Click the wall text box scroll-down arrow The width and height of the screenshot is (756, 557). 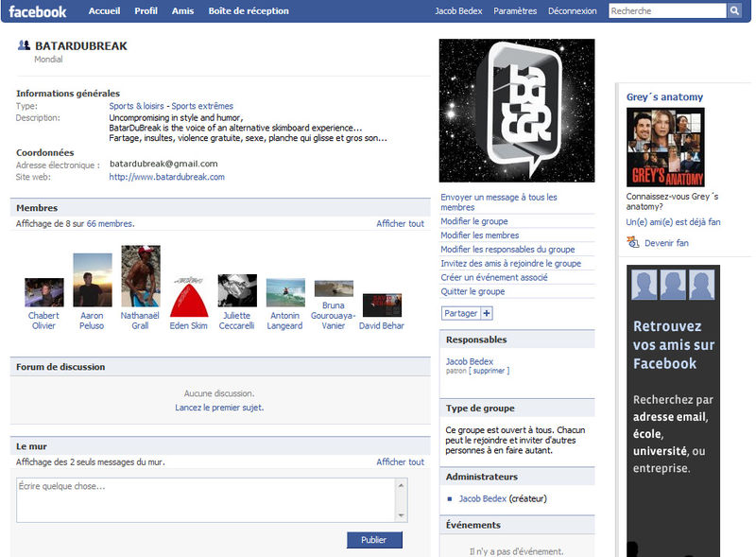tap(402, 516)
